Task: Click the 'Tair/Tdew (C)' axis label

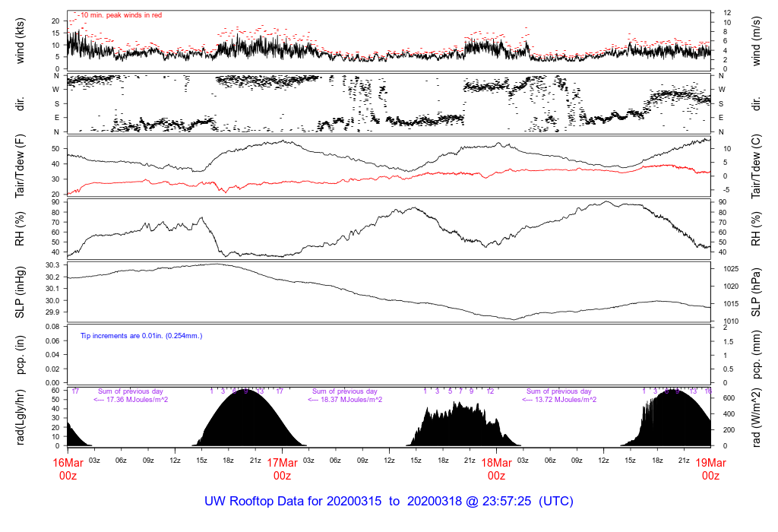Action: click(x=756, y=166)
